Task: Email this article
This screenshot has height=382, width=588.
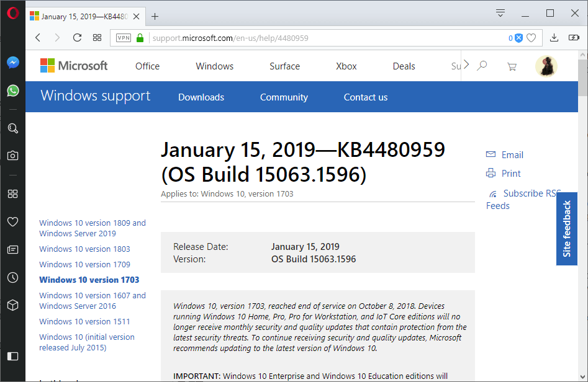Action: (x=505, y=154)
